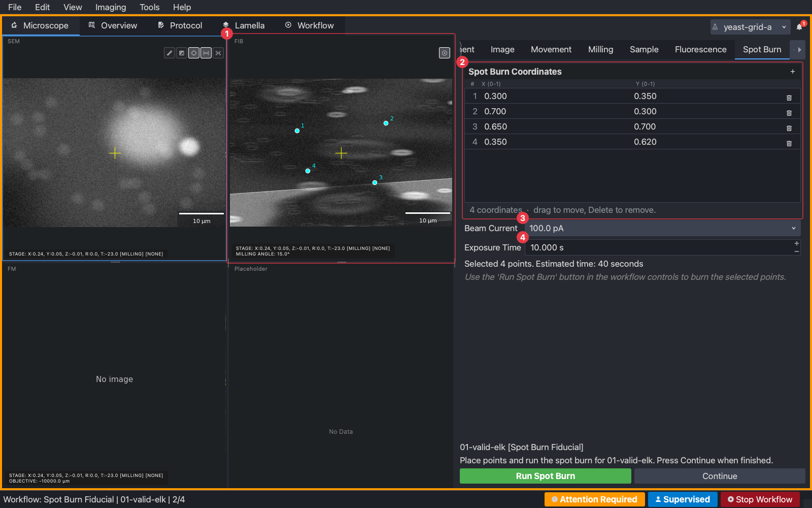Click the Stop Workflow button
812x508 pixels.
pos(760,499)
